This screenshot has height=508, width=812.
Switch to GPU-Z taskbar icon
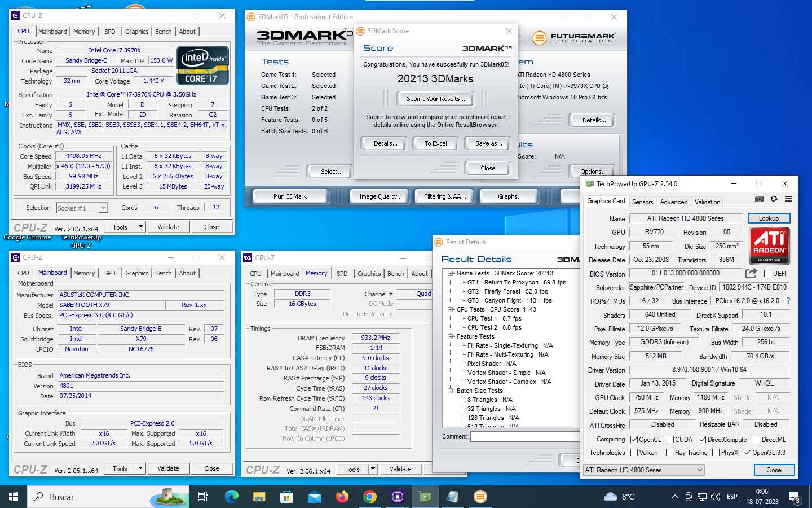point(425,497)
